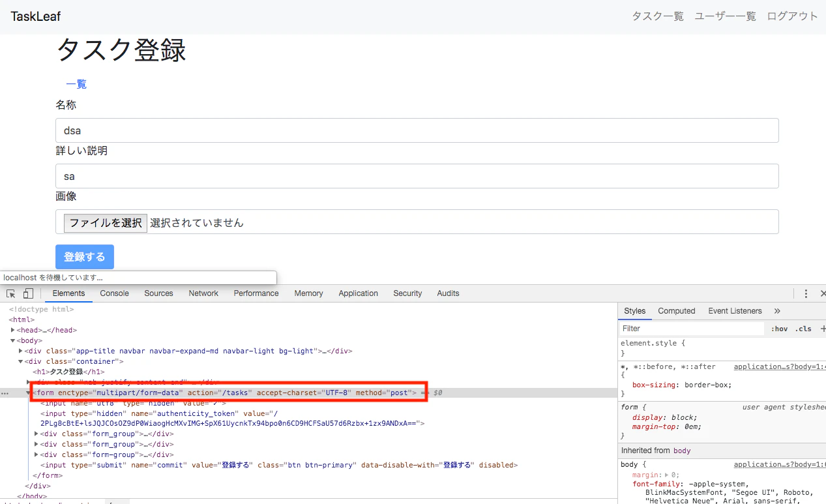Viewport: 826px width, 504px height.
Task: Switch to the Computed pane tab
Action: 677,311
